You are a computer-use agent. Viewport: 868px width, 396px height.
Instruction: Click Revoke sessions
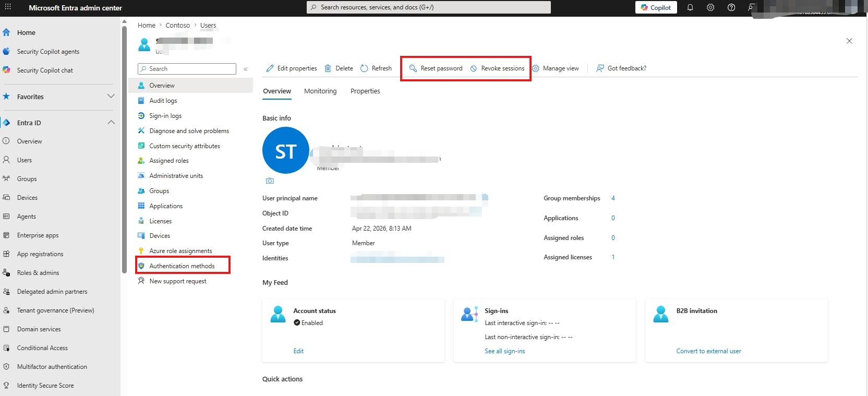tap(498, 68)
